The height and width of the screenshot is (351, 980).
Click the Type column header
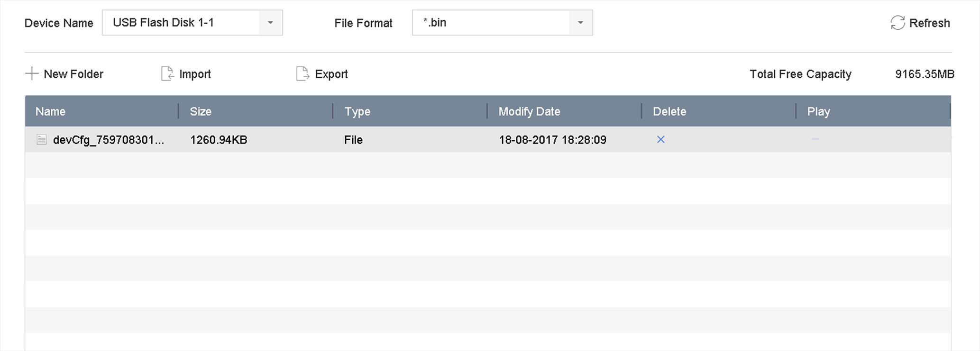point(357,111)
